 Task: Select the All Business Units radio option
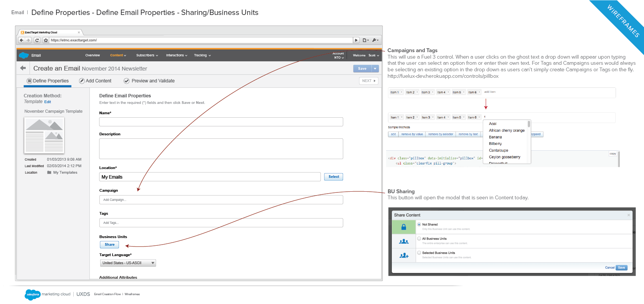pyautogui.click(x=419, y=238)
